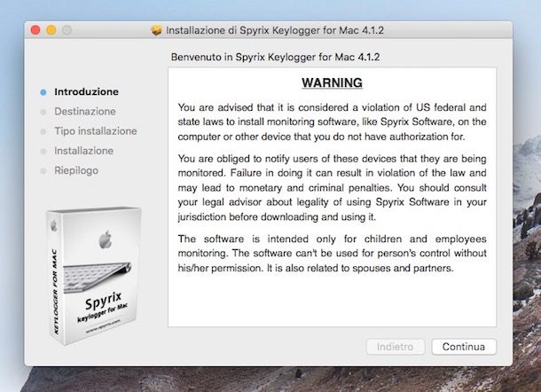The height and width of the screenshot is (392, 541).
Task: Click the installer package icon in title bar
Action: click(x=156, y=30)
